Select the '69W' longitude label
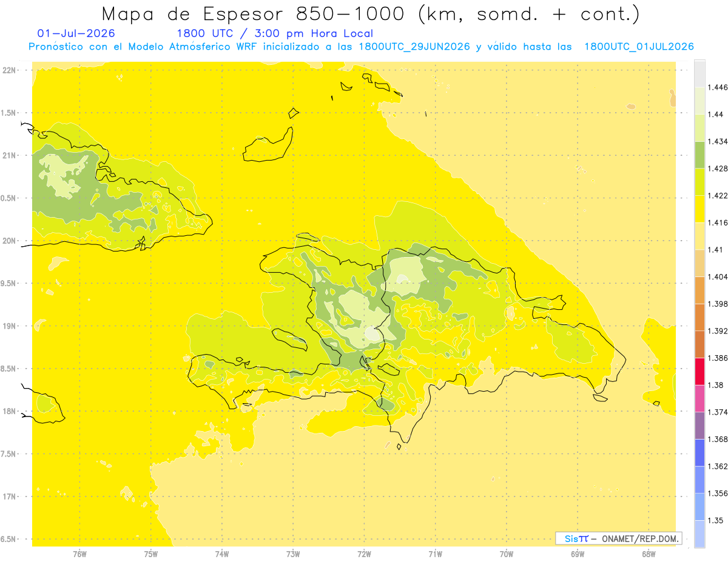Image resolution: width=728 pixels, height=562 pixels. (x=578, y=554)
